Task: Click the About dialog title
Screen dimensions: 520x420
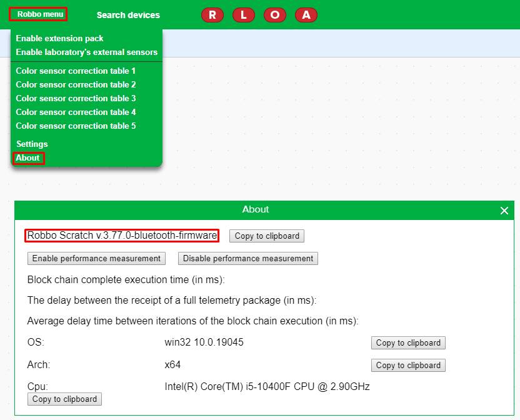Action: [256, 209]
